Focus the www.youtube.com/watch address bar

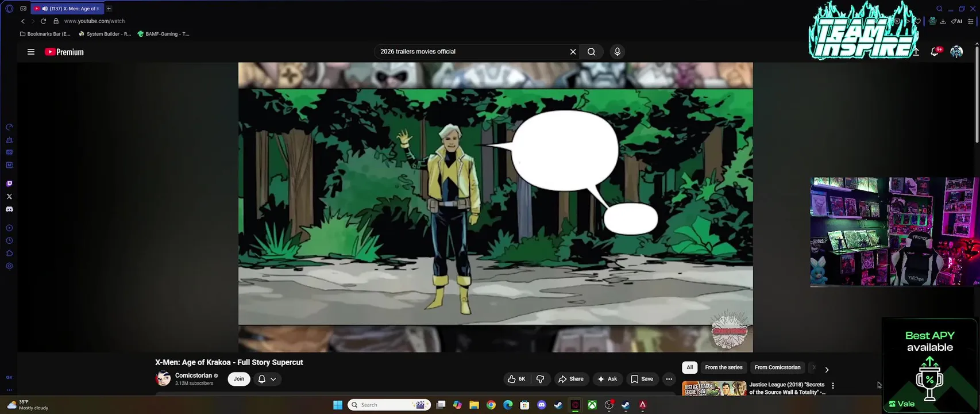pos(94,21)
